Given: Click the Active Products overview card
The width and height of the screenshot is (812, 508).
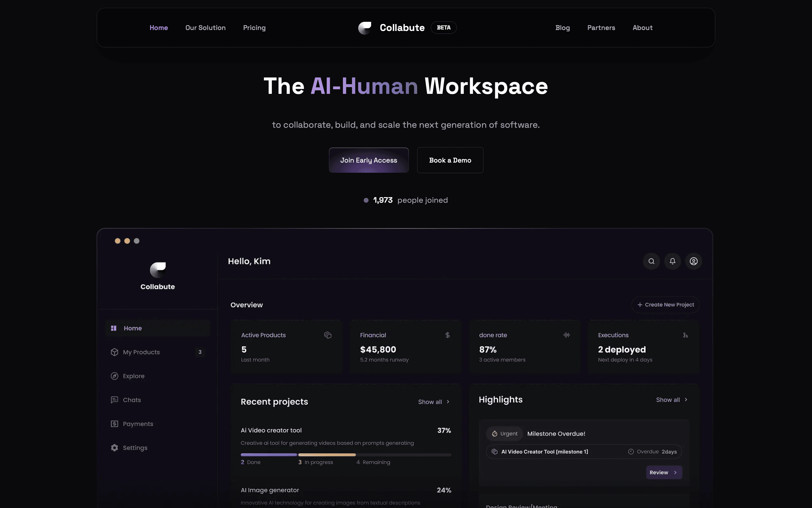Looking at the screenshot, I should coord(287,347).
